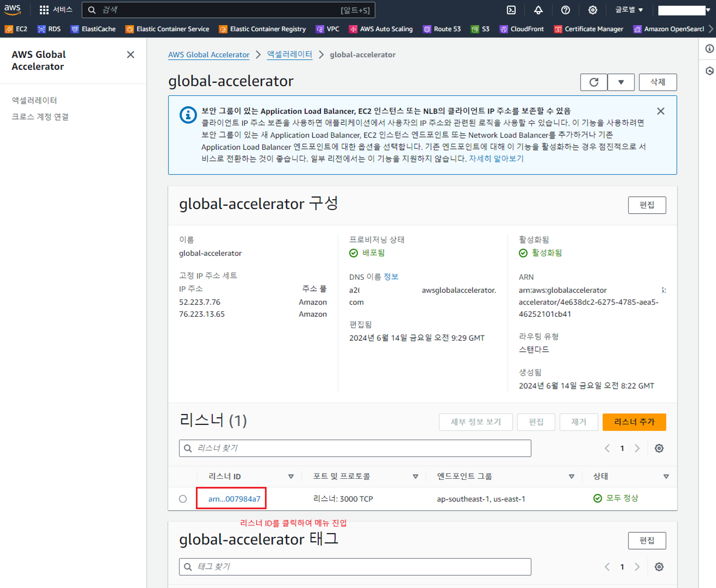Click 액셀러레이터 breadcrumb link
The image size is (716, 588).
(x=289, y=54)
